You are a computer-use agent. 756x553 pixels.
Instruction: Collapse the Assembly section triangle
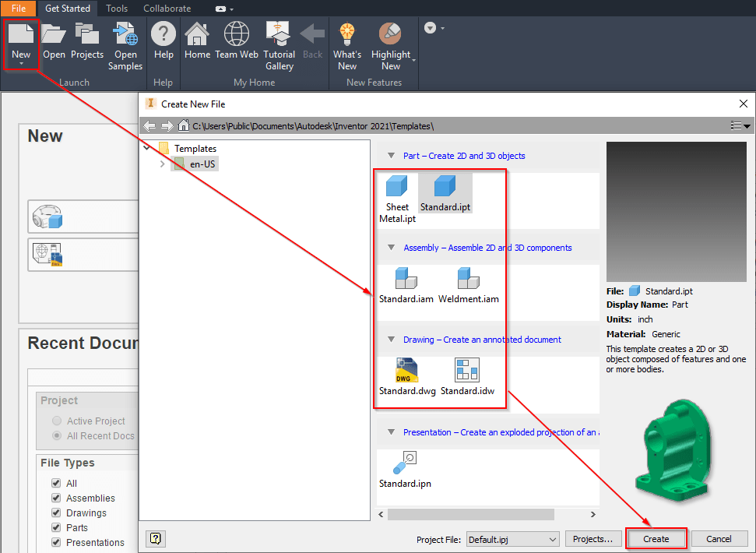pos(391,248)
